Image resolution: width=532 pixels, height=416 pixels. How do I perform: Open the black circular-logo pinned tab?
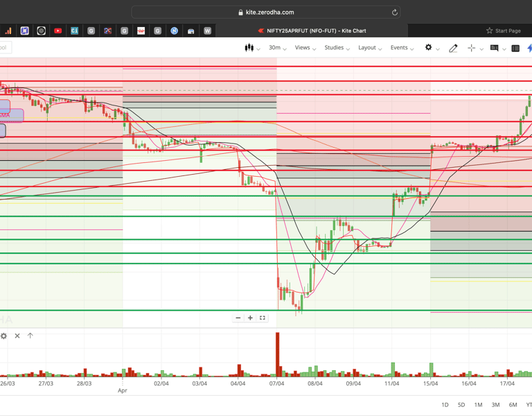point(41,31)
